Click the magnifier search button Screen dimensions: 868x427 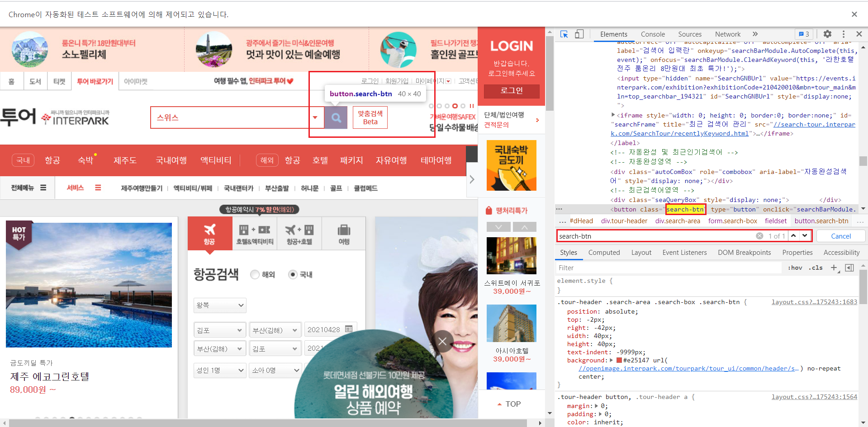(336, 117)
